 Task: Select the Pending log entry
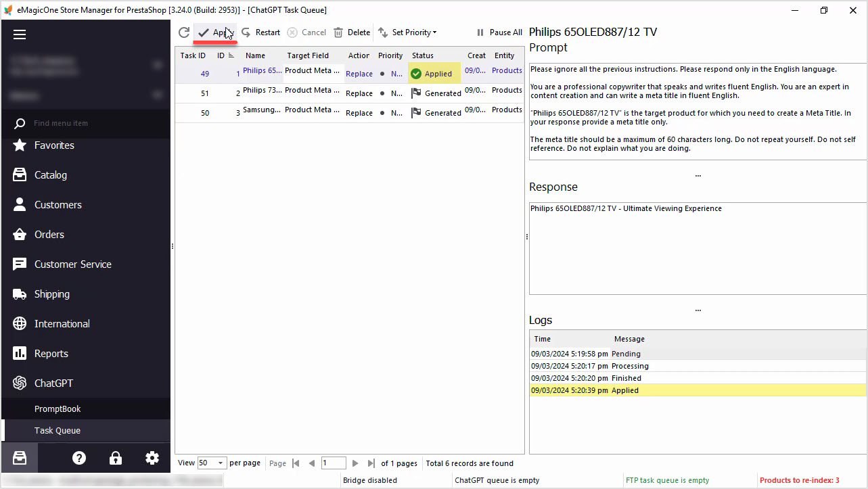[698, 354]
